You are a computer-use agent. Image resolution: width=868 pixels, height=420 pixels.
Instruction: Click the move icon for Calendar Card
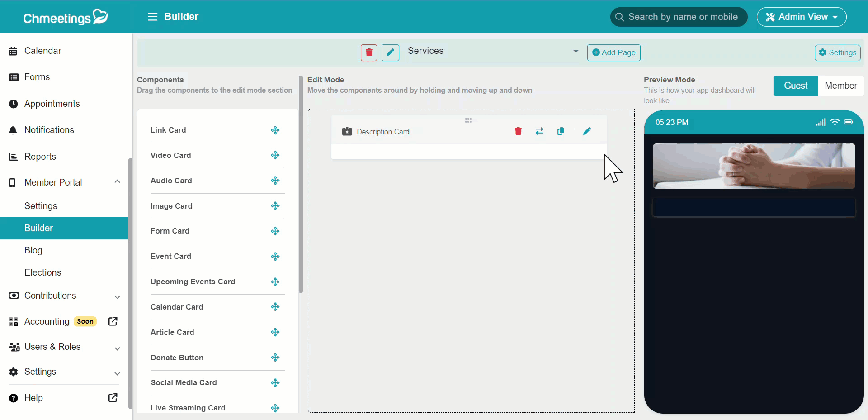pyautogui.click(x=275, y=307)
